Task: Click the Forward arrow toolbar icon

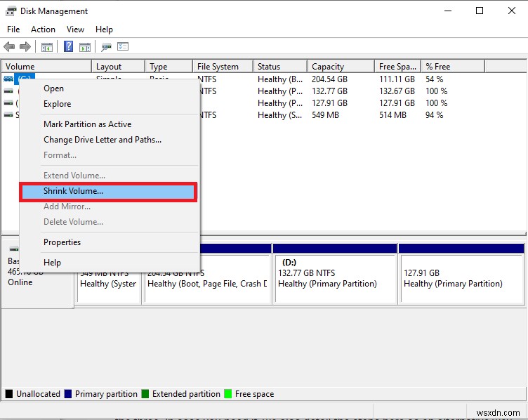Action: point(25,46)
